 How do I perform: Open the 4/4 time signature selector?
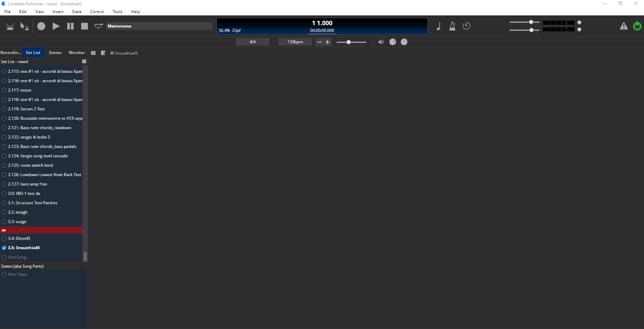252,42
